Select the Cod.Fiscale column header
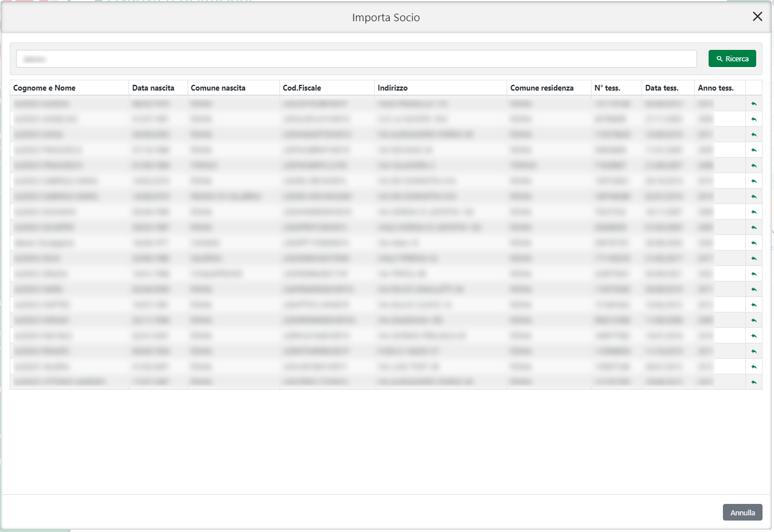The height and width of the screenshot is (532, 774). 302,88
